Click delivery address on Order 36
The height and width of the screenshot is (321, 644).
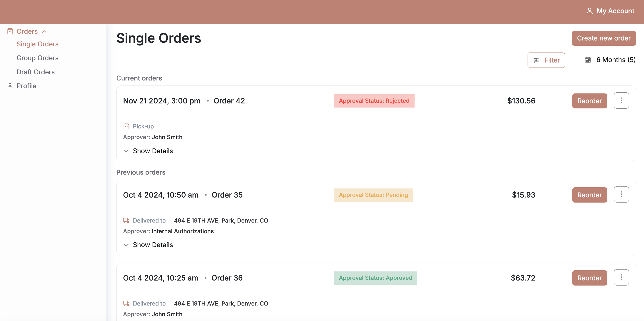(x=221, y=303)
